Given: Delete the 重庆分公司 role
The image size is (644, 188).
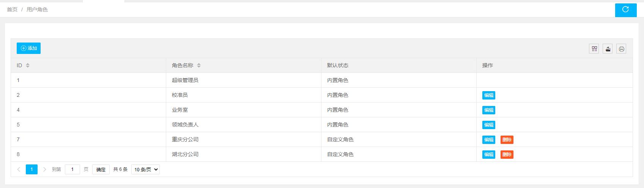Looking at the screenshot, I should 507,140.
